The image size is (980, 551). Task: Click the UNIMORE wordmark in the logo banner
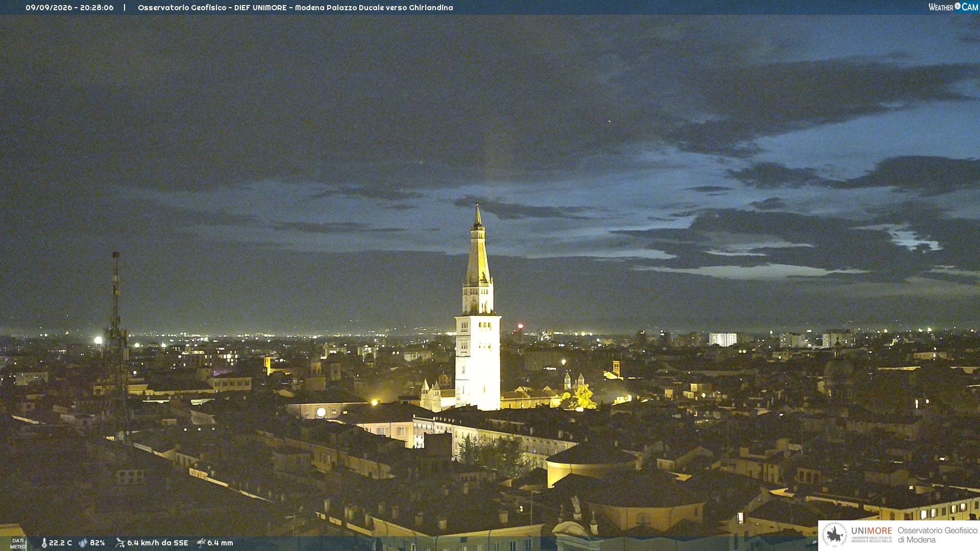(x=871, y=531)
